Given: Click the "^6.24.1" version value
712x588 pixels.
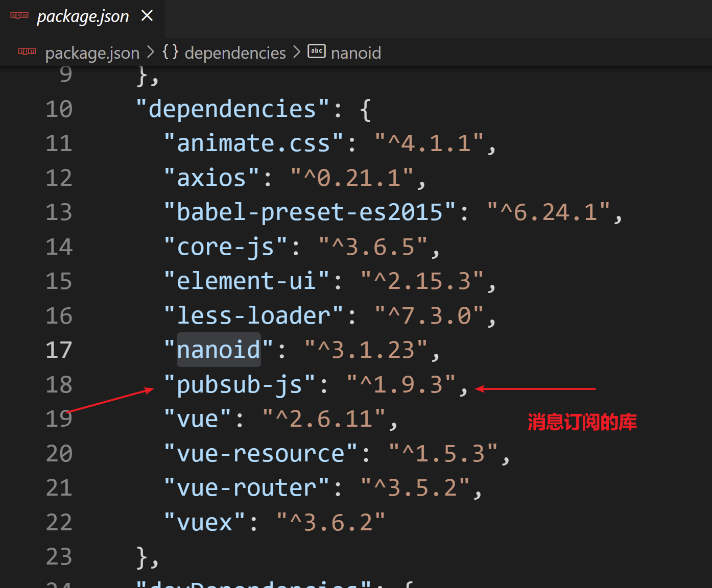Looking at the screenshot, I should (x=549, y=212).
